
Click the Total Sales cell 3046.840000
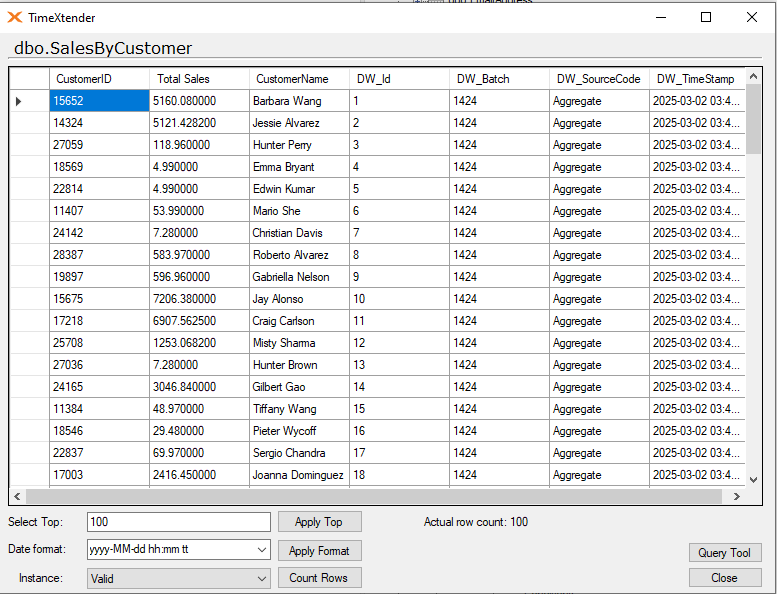(199, 386)
